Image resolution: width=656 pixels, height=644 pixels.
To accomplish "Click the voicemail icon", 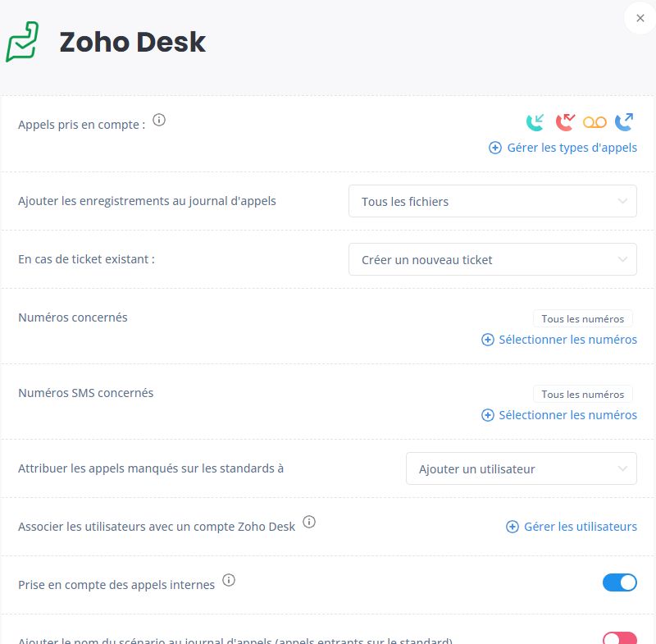I will [x=594, y=122].
